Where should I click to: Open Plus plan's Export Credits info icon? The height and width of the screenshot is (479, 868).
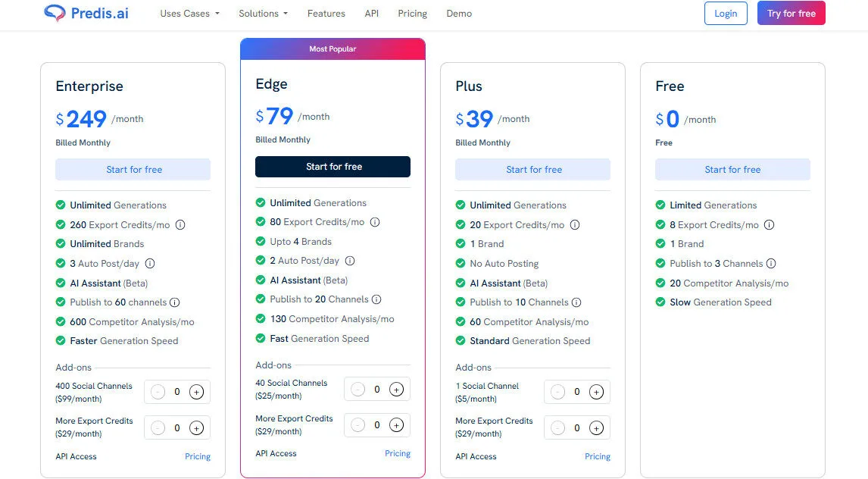[575, 224]
